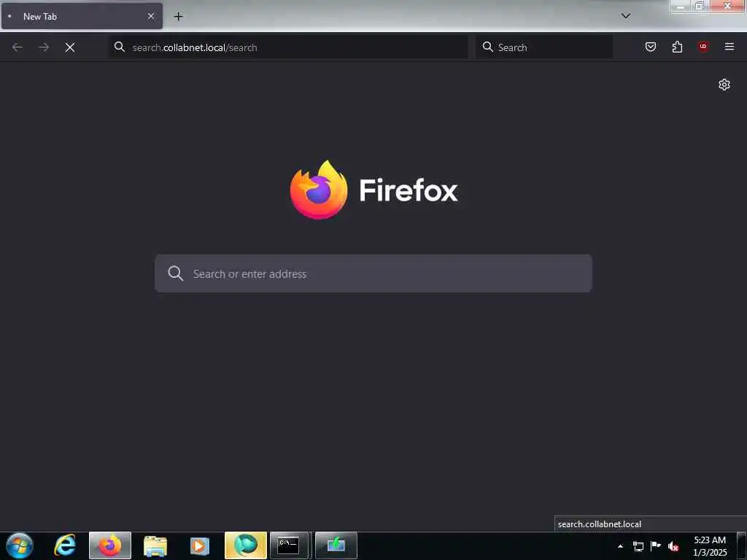
Task: Open the Firefox hamburger application menu
Action: tap(729, 47)
